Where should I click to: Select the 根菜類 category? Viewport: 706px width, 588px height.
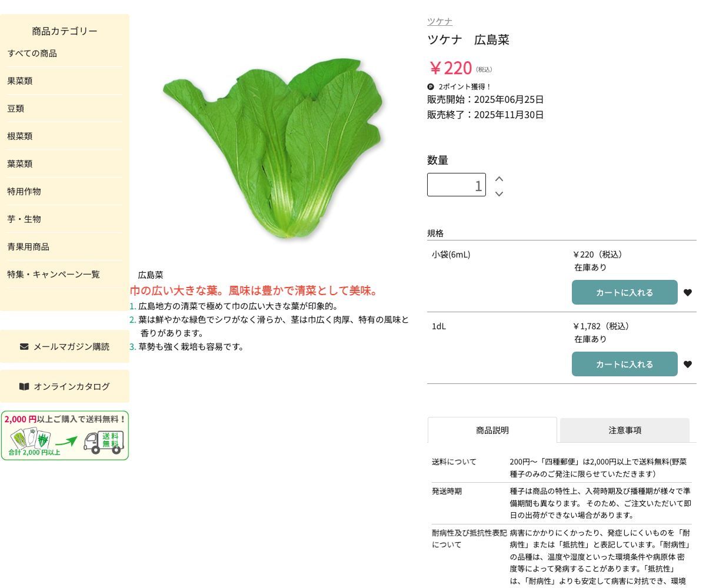(x=20, y=136)
